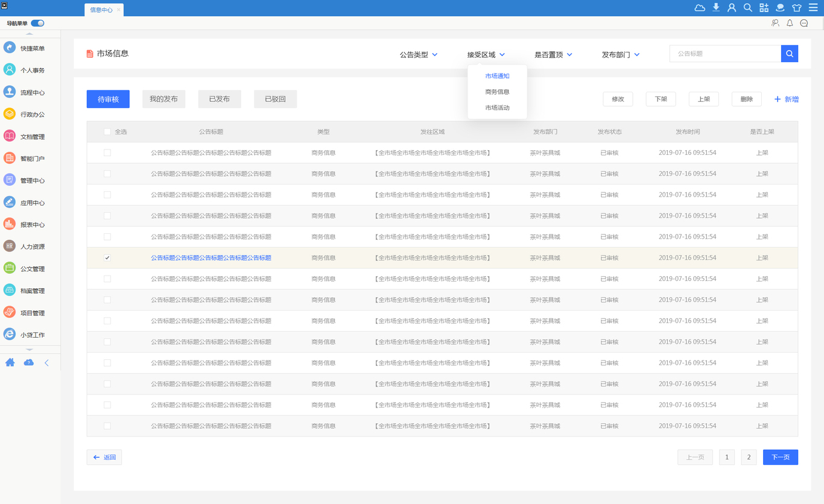
Task: Collapse the 接受区域 filter dropdown
Action: point(486,54)
